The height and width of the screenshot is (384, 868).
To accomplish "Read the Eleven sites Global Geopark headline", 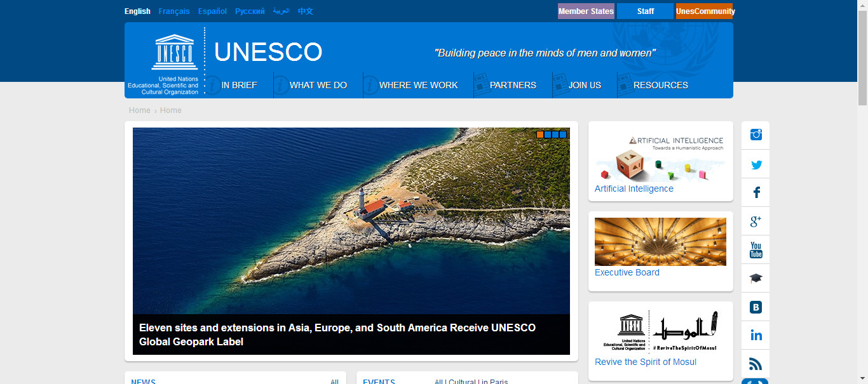I will click(x=337, y=334).
